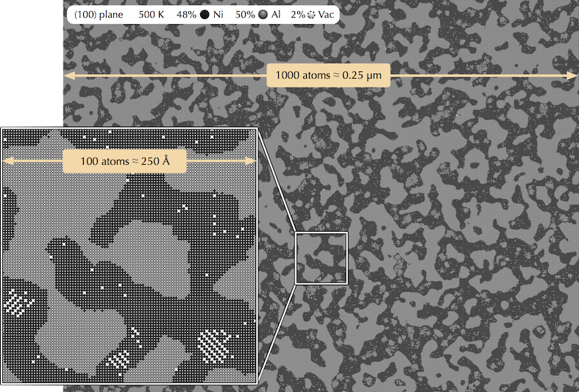Click the small white zoom box in main image
The image size is (579, 392).
click(x=321, y=257)
